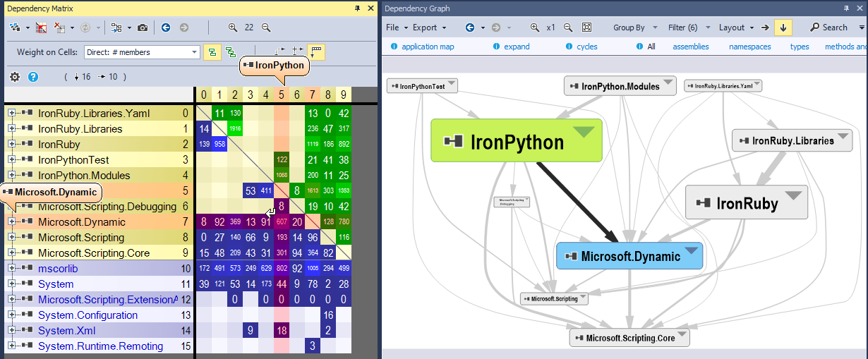The height and width of the screenshot is (359, 868).
Task: Toggle the highlighted green tree indentation button
Action: tap(211, 52)
